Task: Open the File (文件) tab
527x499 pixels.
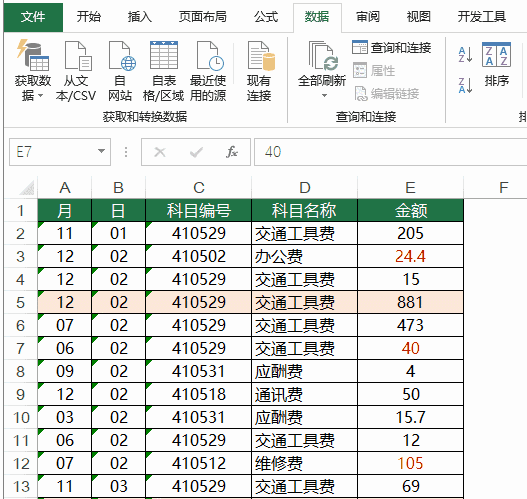Action: click(33, 17)
